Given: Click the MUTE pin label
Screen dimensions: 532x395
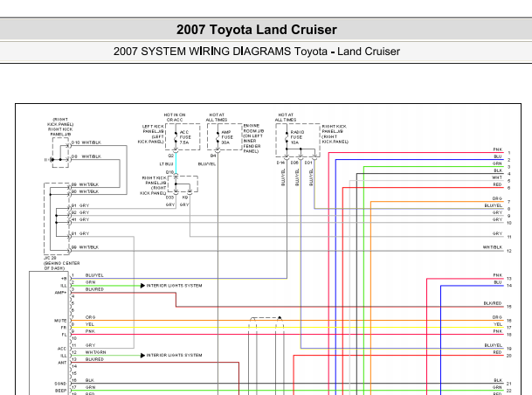Looking at the screenshot, I should click(x=60, y=321).
